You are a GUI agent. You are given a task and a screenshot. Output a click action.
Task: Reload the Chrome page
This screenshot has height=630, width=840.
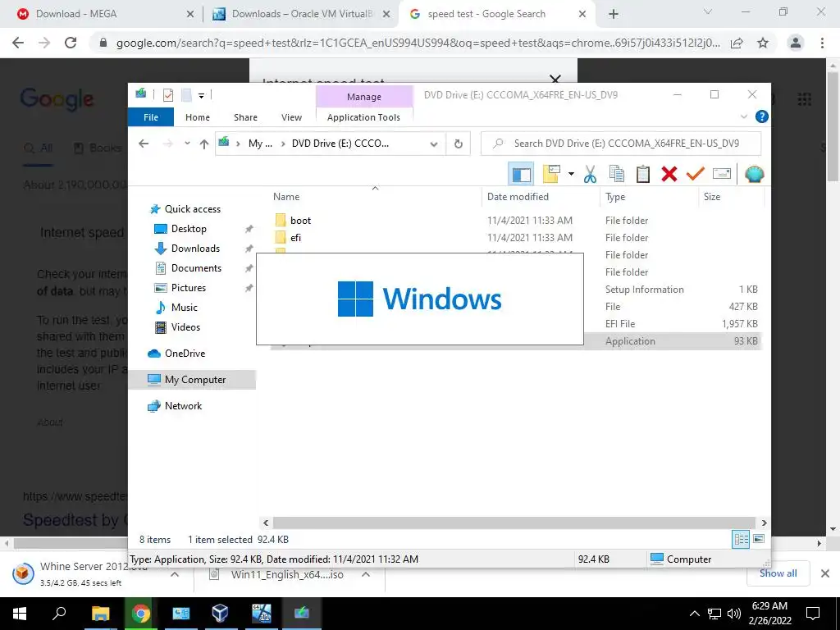point(71,43)
